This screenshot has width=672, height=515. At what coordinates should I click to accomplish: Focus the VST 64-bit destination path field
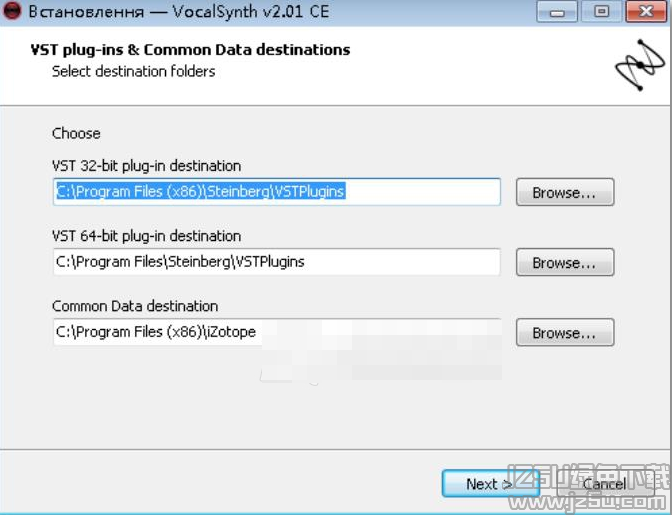coord(277,262)
